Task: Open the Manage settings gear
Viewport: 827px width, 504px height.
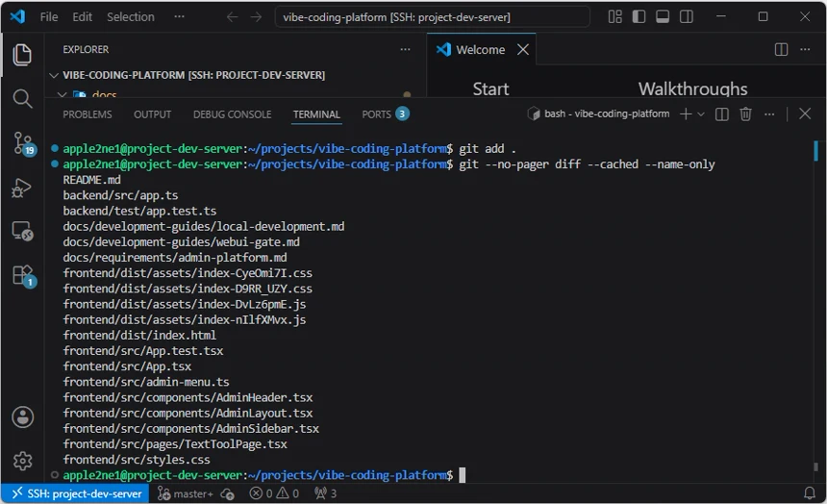Action: 23,461
